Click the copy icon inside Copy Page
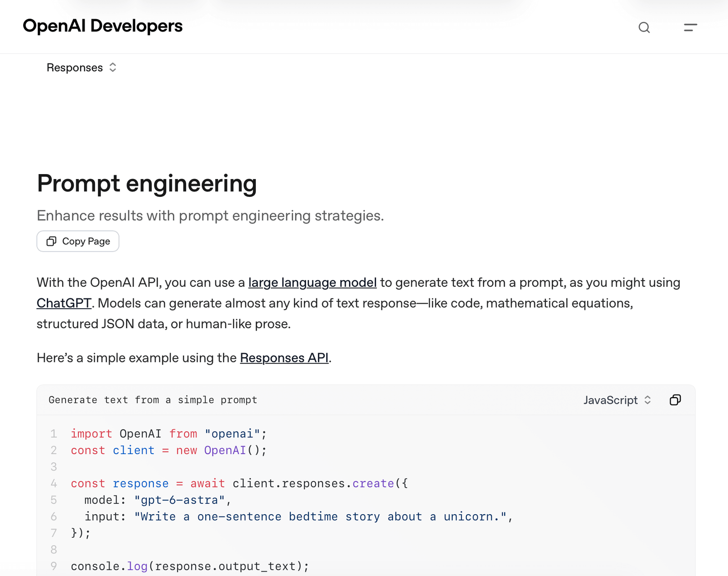Image resolution: width=728 pixels, height=576 pixels. point(51,241)
